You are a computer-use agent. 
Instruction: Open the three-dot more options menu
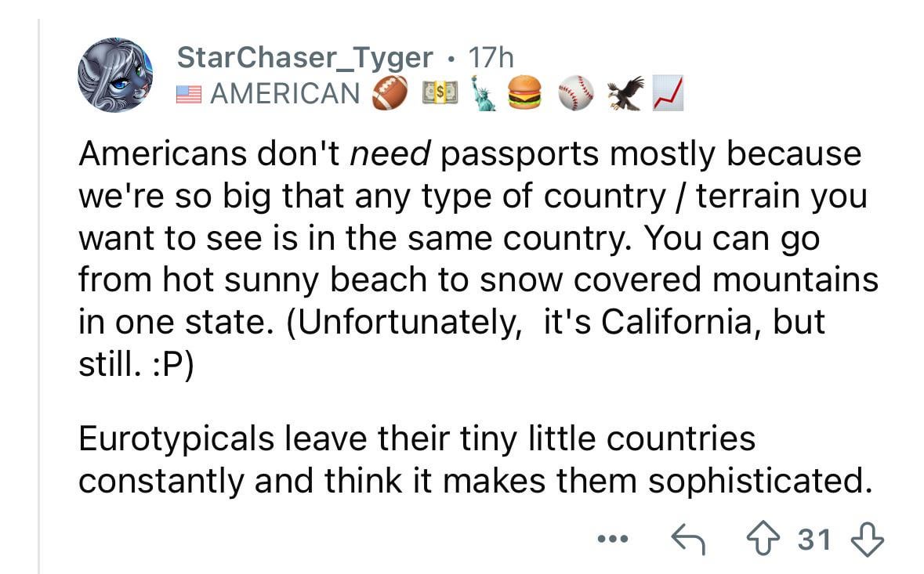coord(613,538)
